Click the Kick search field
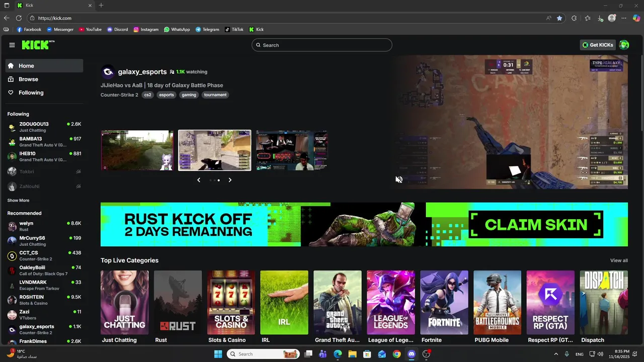The height and width of the screenshot is (362, 644). tap(322, 45)
